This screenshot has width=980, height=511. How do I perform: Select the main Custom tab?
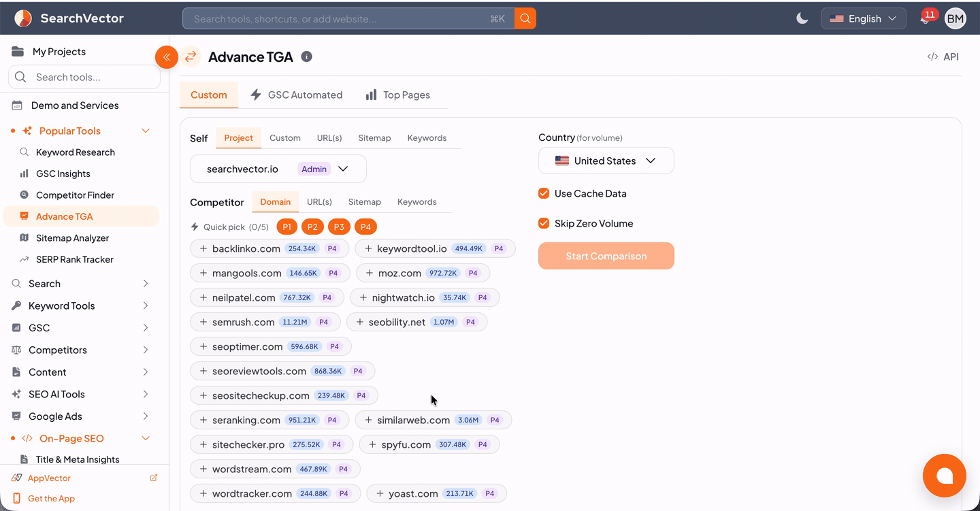click(x=209, y=95)
